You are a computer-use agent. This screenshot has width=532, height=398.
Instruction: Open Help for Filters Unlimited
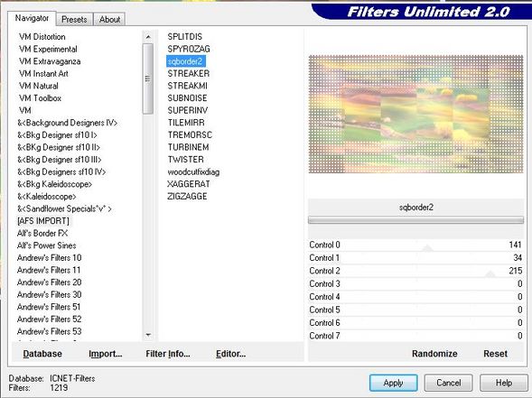504,383
